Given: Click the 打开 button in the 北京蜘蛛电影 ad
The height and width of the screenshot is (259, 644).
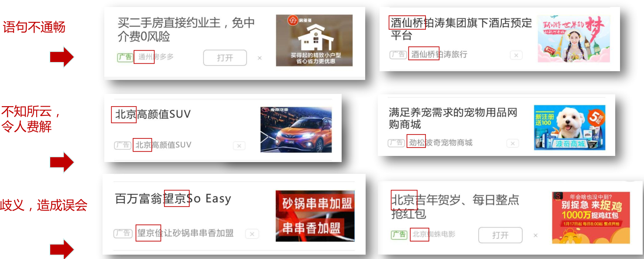Looking at the screenshot, I should coord(500,235).
